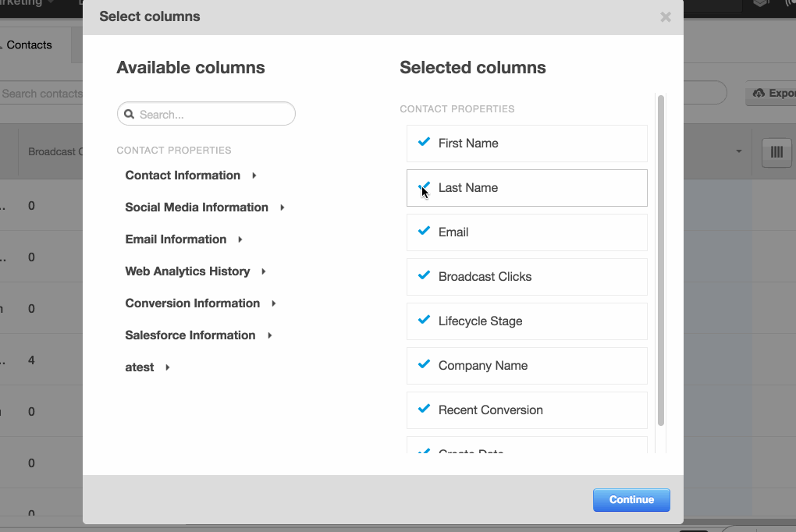Uncheck the Lifecycle Stage column
Viewport: 796px width, 532px height.
coord(424,320)
